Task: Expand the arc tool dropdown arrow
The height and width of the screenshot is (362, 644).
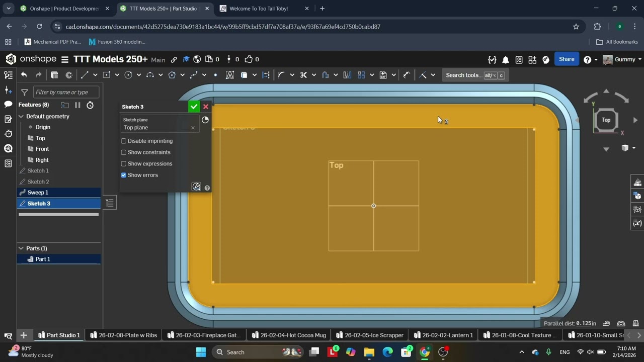Action: 160,75
